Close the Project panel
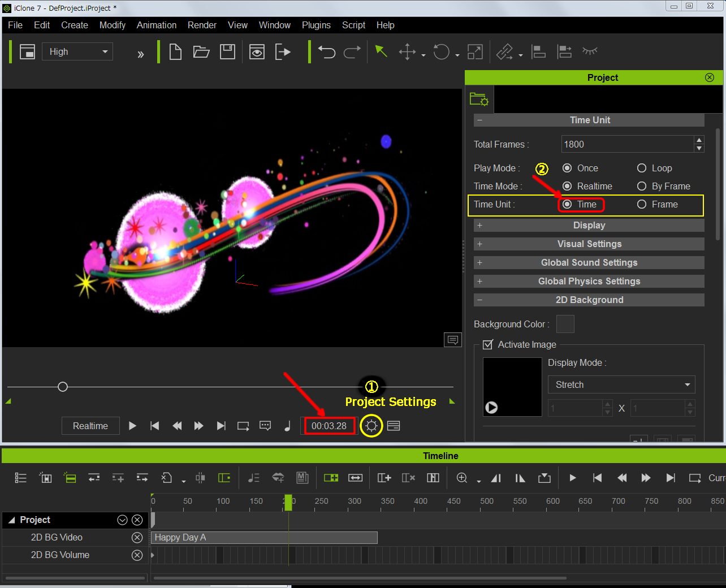 [x=710, y=77]
